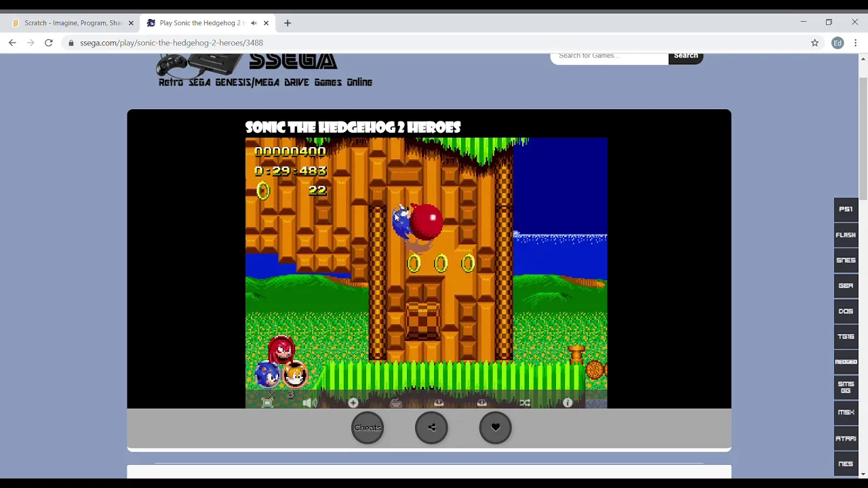
Task: Close the Sonic the Hedgehog tab
Action: pyautogui.click(x=266, y=23)
